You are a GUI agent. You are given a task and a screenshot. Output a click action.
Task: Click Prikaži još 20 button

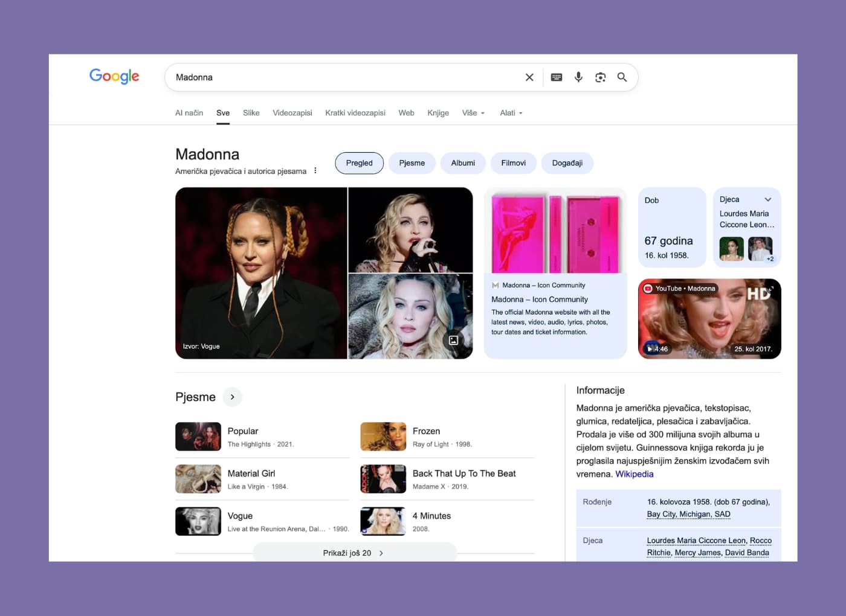[355, 553]
